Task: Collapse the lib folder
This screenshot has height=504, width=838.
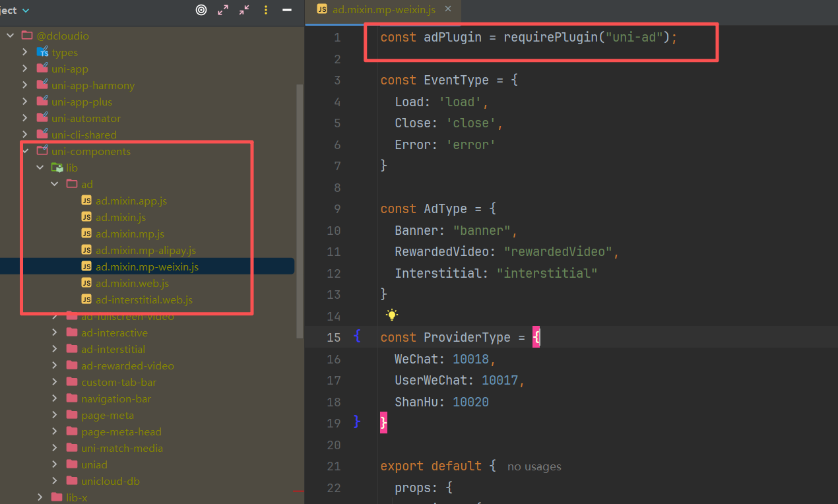Action: (x=40, y=168)
